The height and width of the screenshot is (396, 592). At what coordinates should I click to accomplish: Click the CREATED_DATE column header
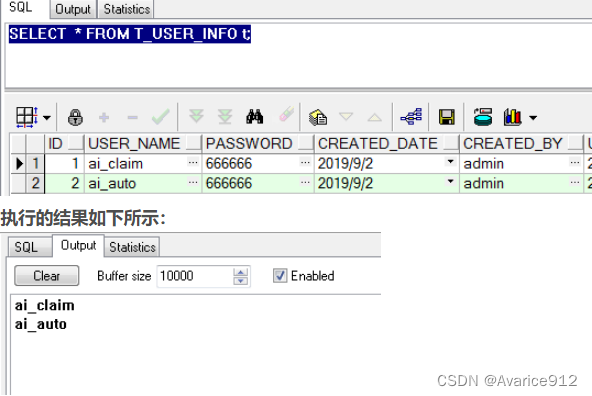(387, 143)
